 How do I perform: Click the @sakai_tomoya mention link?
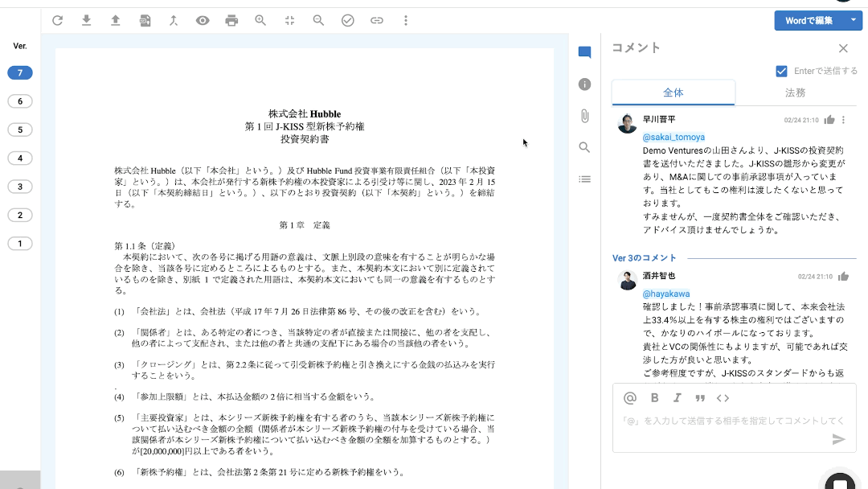674,138
